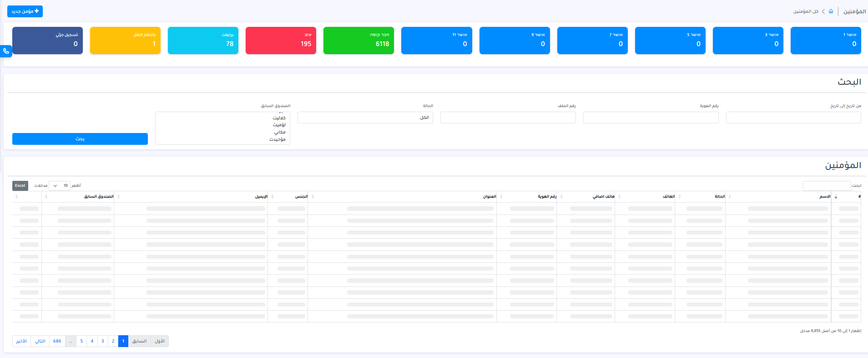Jump to page 686 in pagination
The height and width of the screenshot is (358, 868).
(x=57, y=341)
